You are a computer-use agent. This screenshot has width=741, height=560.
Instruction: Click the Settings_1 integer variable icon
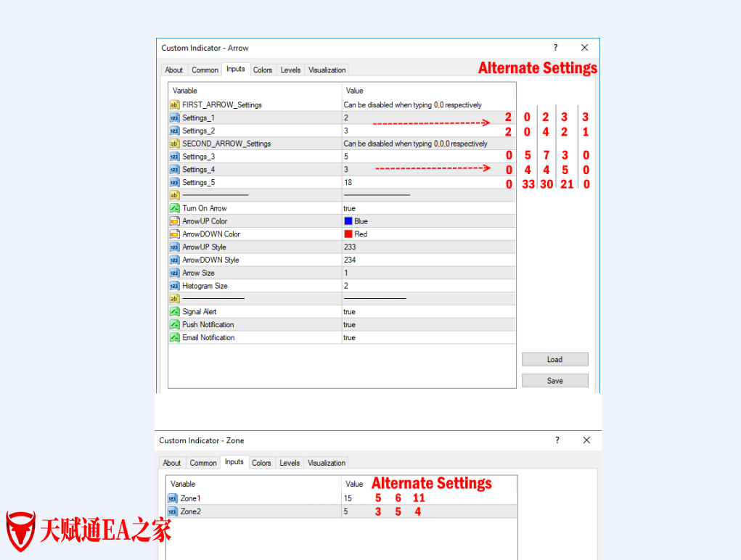[x=174, y=118]
